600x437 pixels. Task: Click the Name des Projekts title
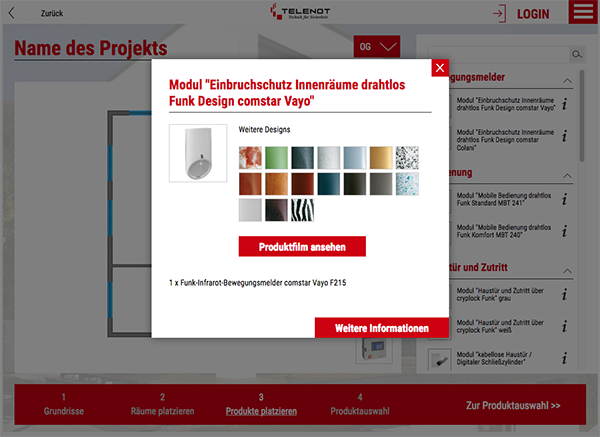tap(91, 48)
